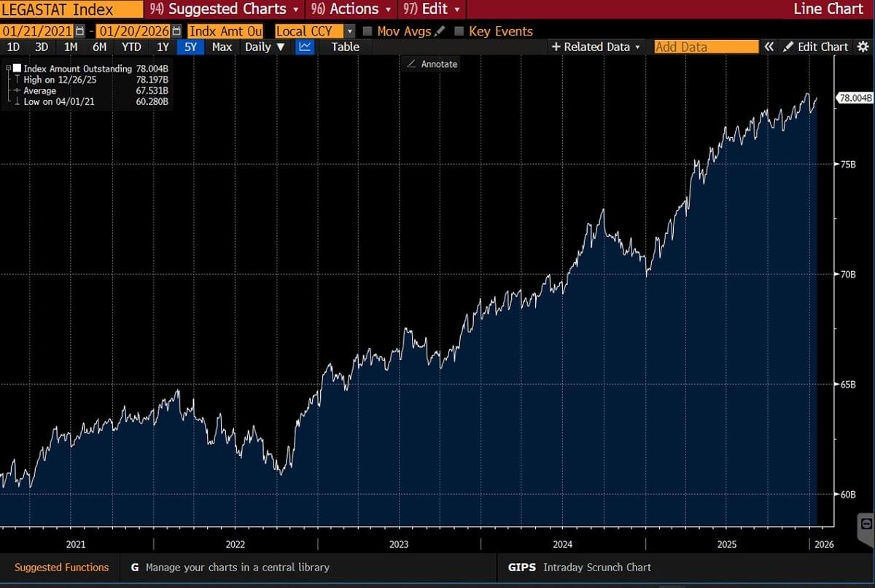Viewport: 875px width, 588px height.
Task: Click the Mov Avgs pencil edit icon
Action: 440,31
